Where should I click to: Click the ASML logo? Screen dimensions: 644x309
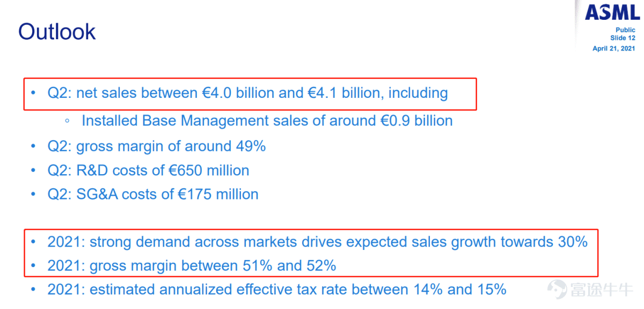click(612, 12)
